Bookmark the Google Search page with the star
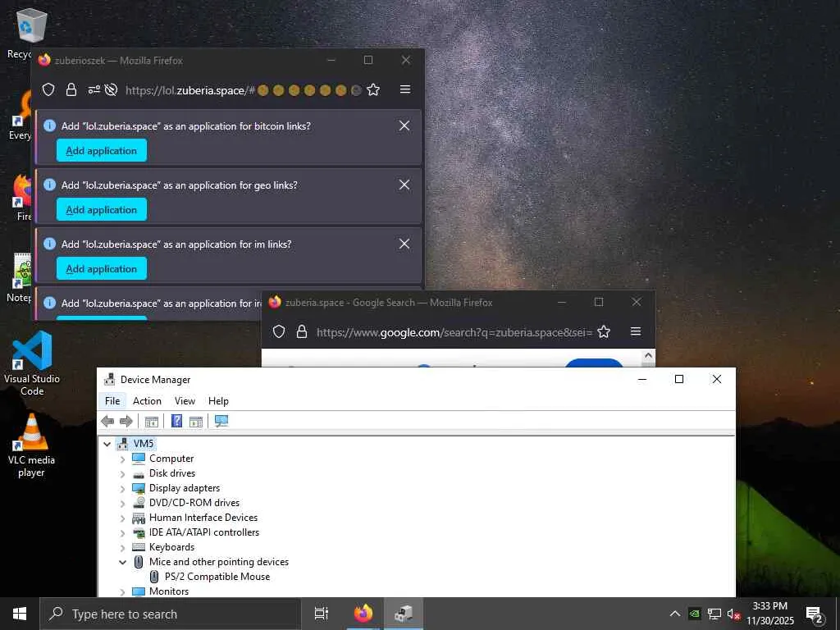Viewport: 840px width, 630px height. point(604,331)
